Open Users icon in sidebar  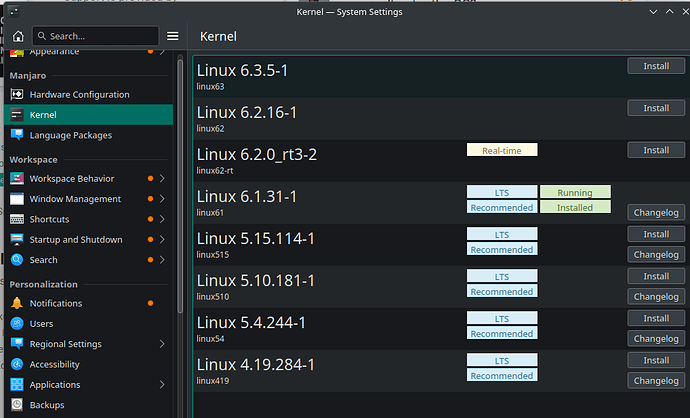17,323
